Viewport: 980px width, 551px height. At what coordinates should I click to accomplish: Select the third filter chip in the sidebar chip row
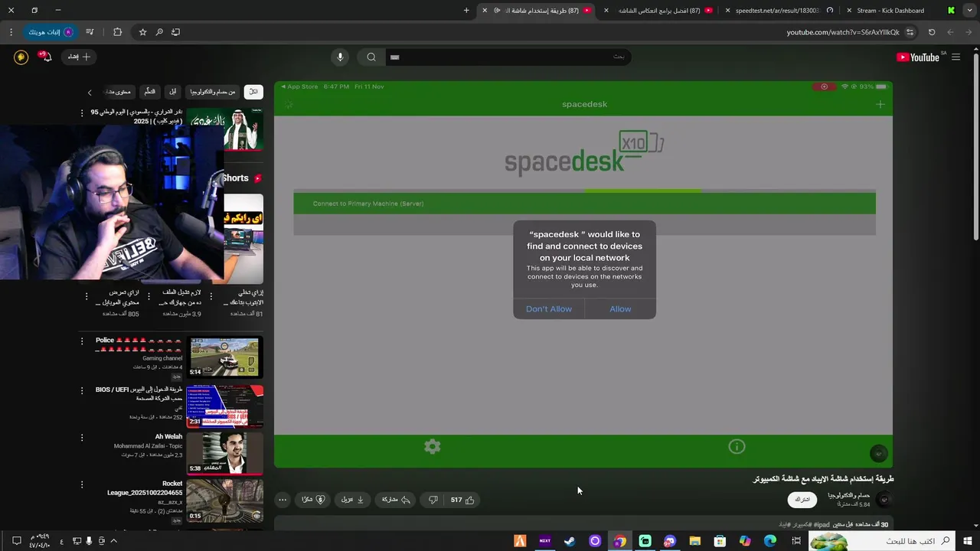tap(173, 92)
